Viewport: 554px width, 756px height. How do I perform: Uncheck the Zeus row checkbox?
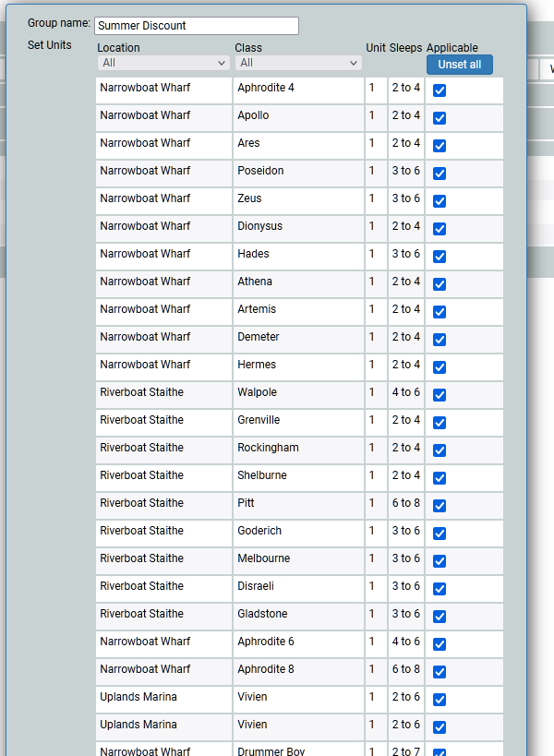[x=440, y=201]
